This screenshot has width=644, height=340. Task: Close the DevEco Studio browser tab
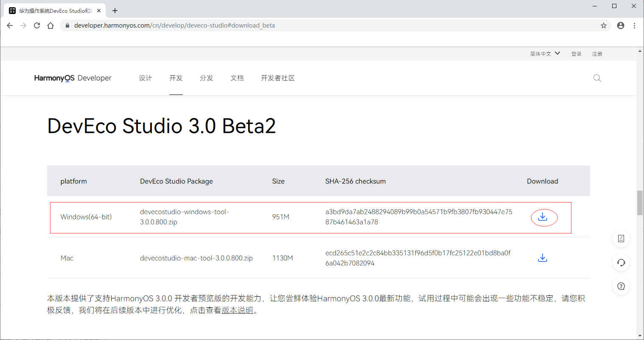pyautogui.click(x=99, y=11)
